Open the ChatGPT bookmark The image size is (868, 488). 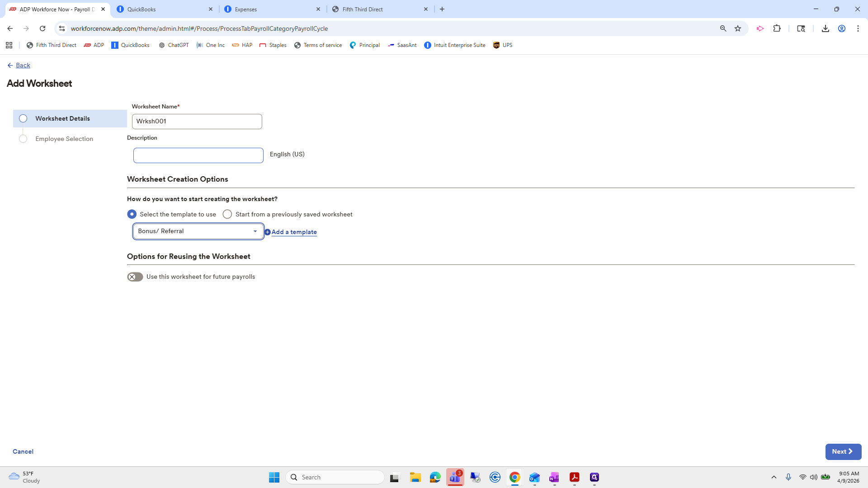pyautogui.click(x=174, y=45)
